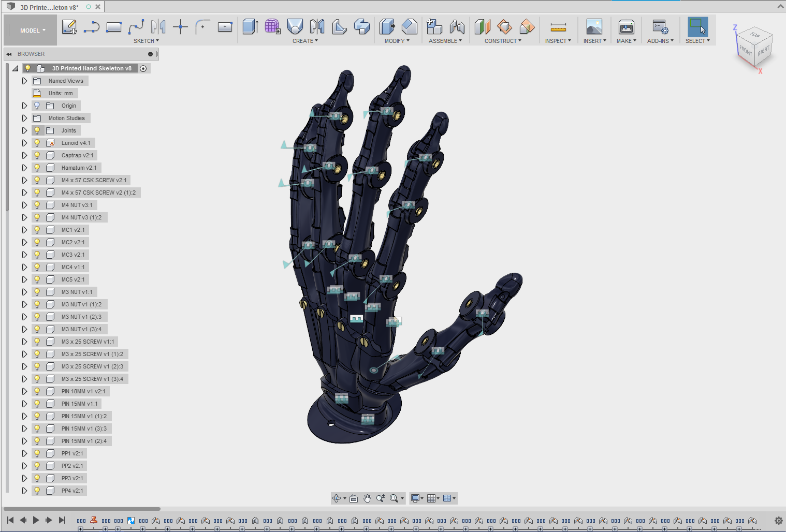The height and width of the screenshot is (532, 786).
Task: Expand the Named Views folder
Action: coord(24,80)
